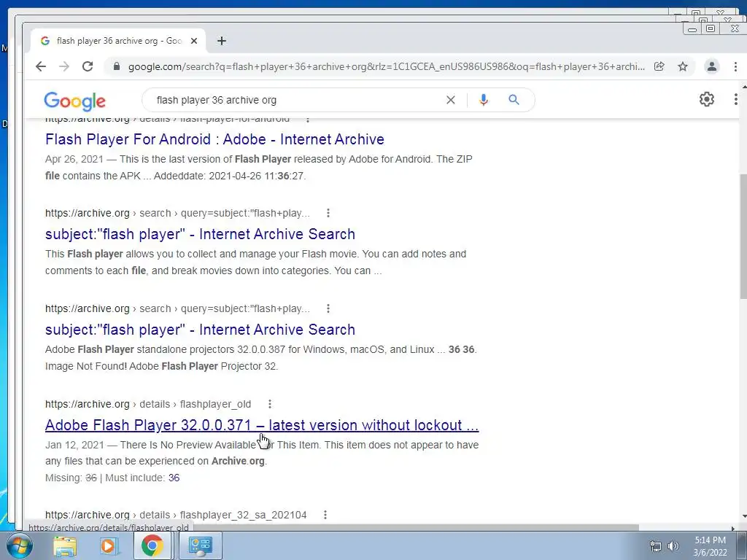Click the flashplayer_32_sa_202104 breadcrumb URL
The height and width of the screenshot is (560, 747).
coord(176,515)
